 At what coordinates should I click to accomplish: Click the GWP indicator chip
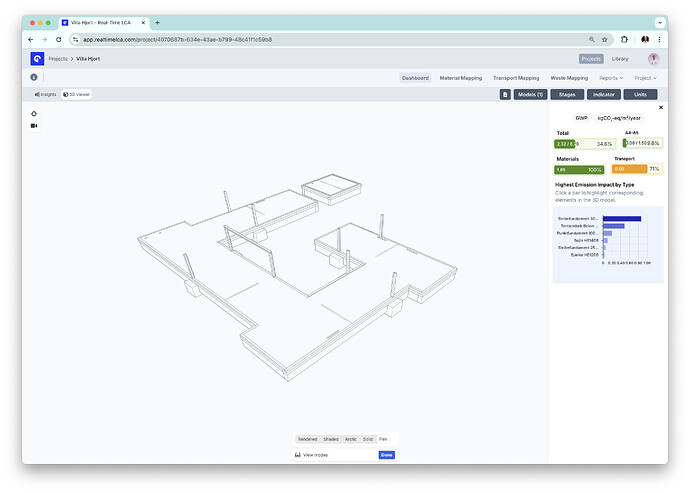pos(581,118)
